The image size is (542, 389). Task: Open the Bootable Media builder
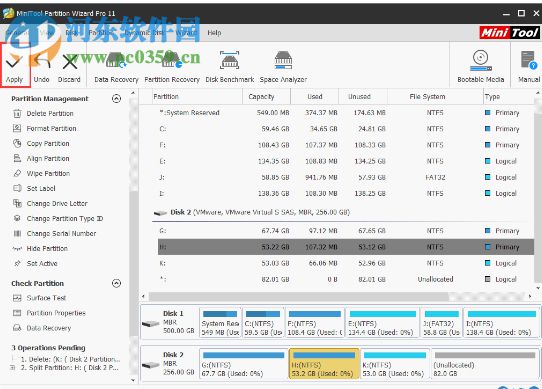pos(480,67)
